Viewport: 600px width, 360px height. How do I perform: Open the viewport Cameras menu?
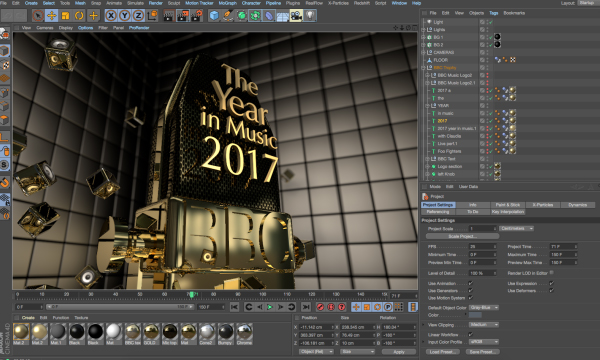[45, 28]
